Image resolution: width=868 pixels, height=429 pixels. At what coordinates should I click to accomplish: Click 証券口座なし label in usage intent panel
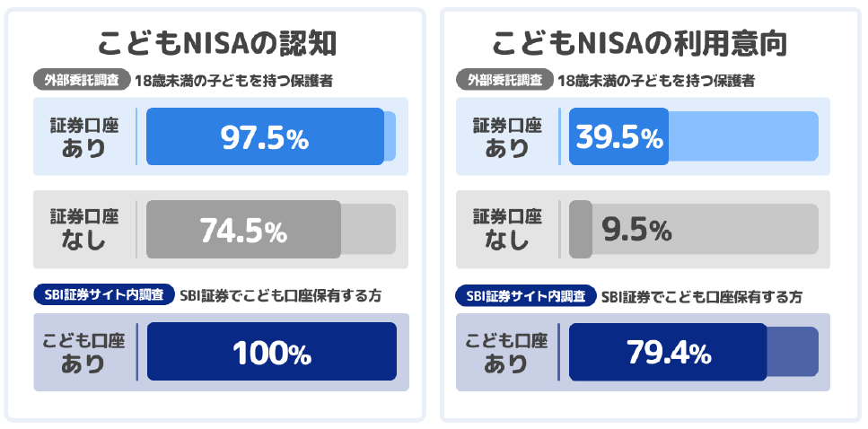506,229
